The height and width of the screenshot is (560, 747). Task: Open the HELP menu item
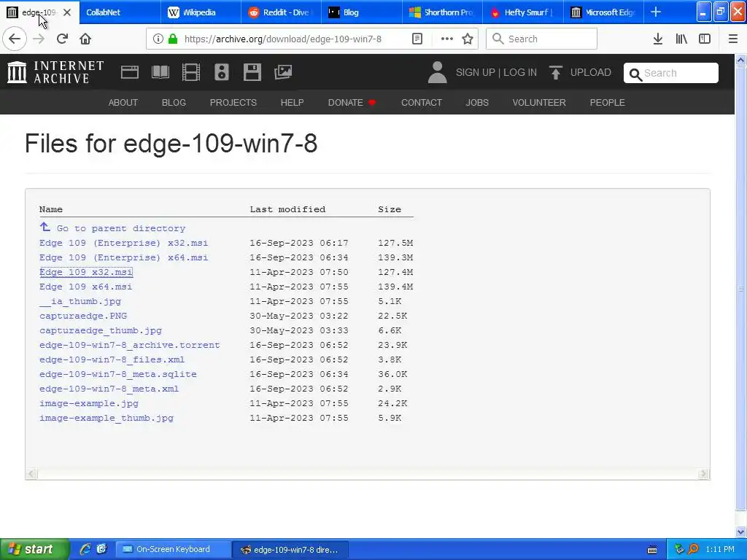tap(292, 102)
